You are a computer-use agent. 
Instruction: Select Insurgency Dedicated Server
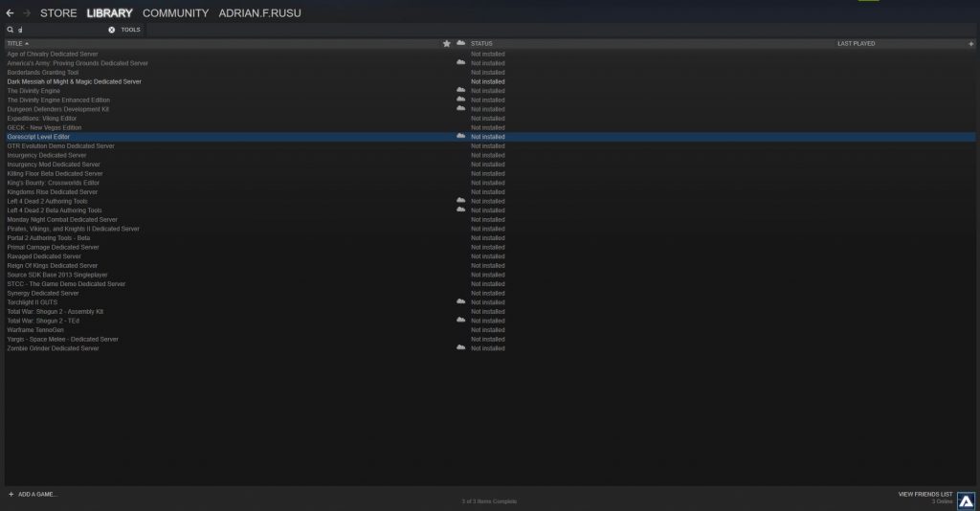(46, 155)
